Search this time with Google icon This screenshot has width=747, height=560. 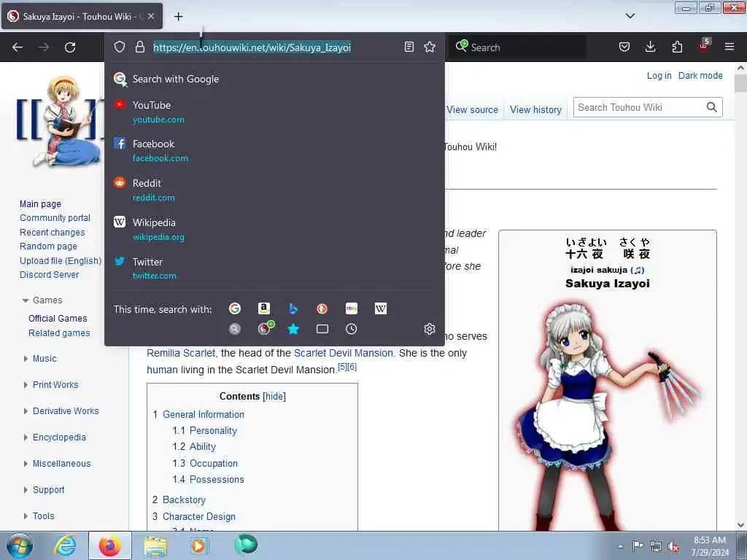pyautogui.click(x=235, y=308)
